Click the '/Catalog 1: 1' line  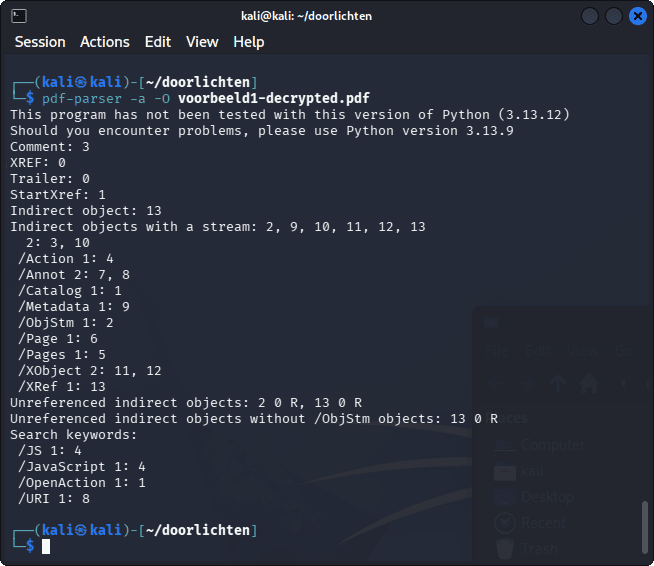[x=70, y=291]
